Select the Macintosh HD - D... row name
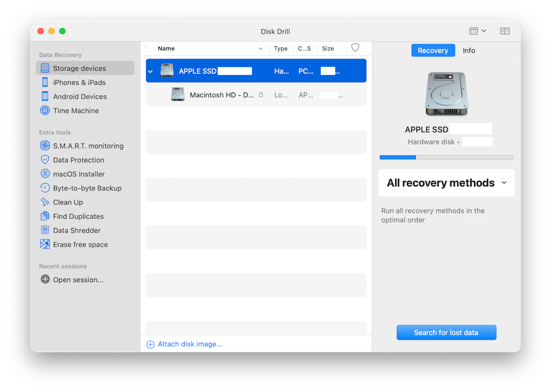Image resolution: width=551 pixels, height=392 pixels. pos(222,95)
